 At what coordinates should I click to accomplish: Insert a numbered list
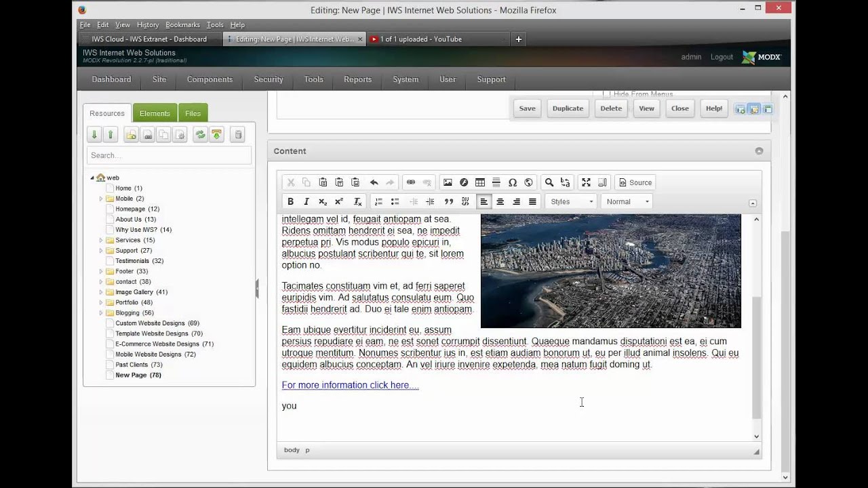[378, 201]
